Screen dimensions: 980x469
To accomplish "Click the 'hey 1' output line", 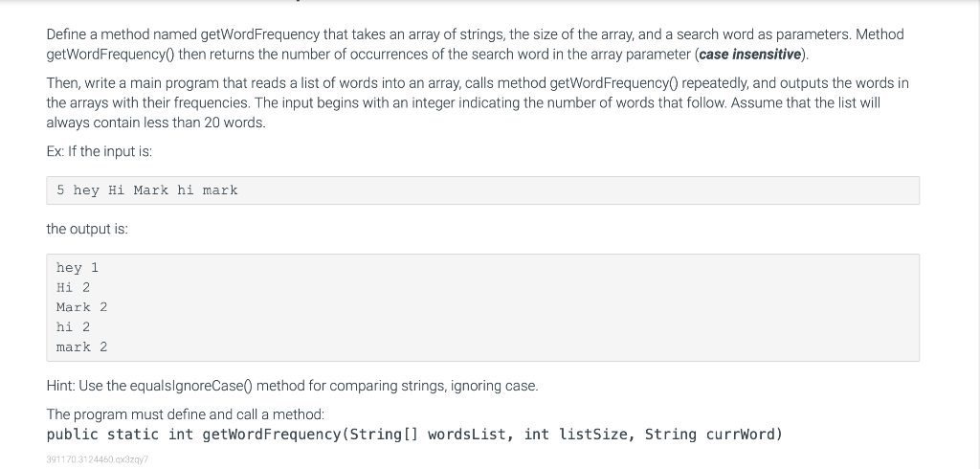I will coord(78,268).
